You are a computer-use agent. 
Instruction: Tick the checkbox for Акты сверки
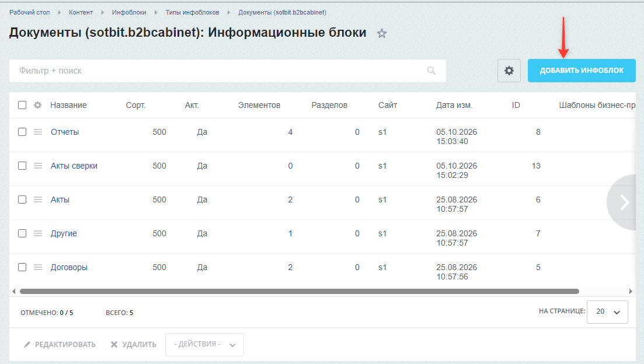tap(22, 166)
